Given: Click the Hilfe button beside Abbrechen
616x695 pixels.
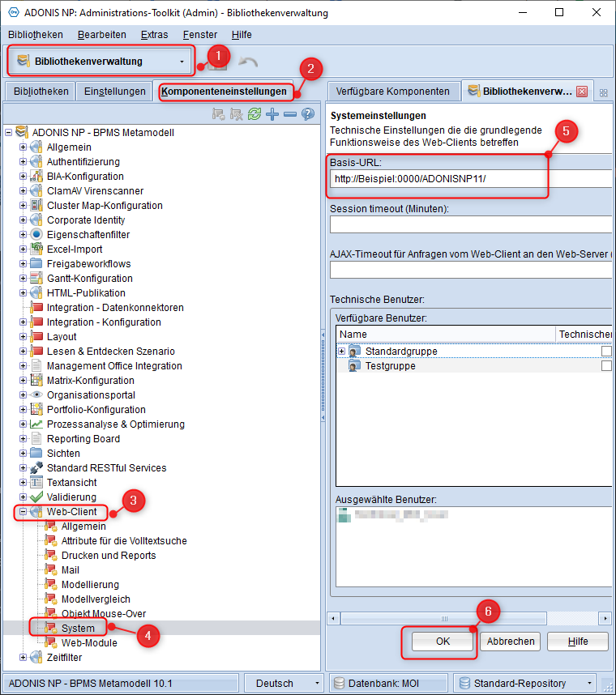Looking at the screenshot, I should (x=578, y=642).
